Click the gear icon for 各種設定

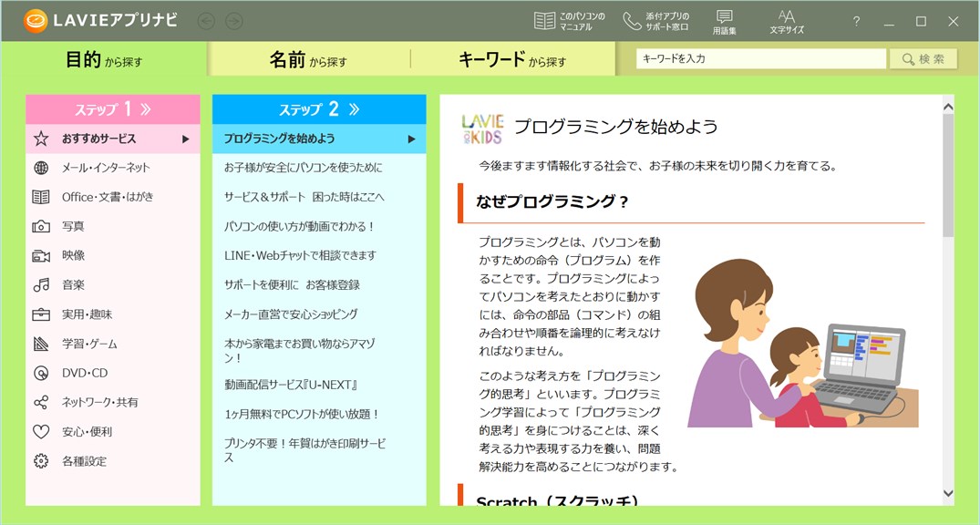click(41, 461)
